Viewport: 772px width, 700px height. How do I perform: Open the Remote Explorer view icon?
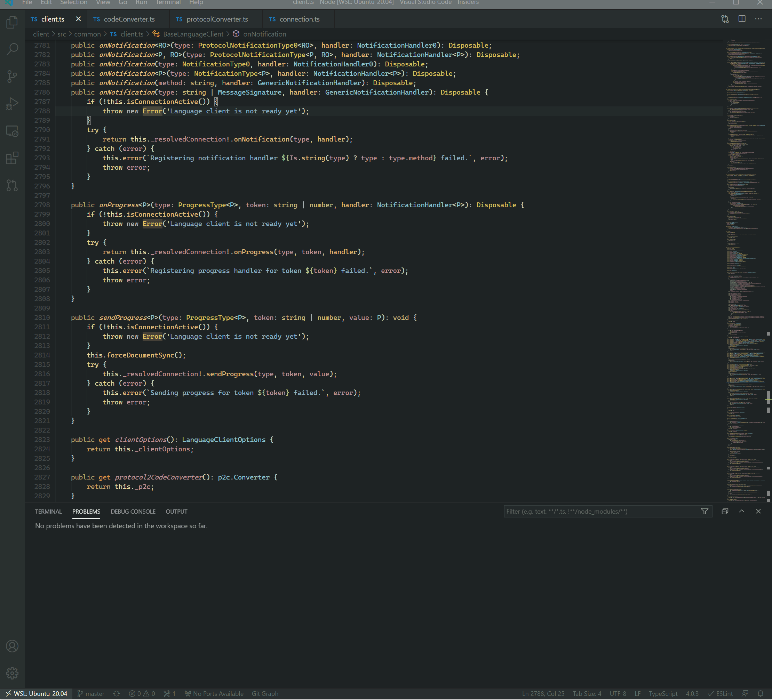[12, 131]
